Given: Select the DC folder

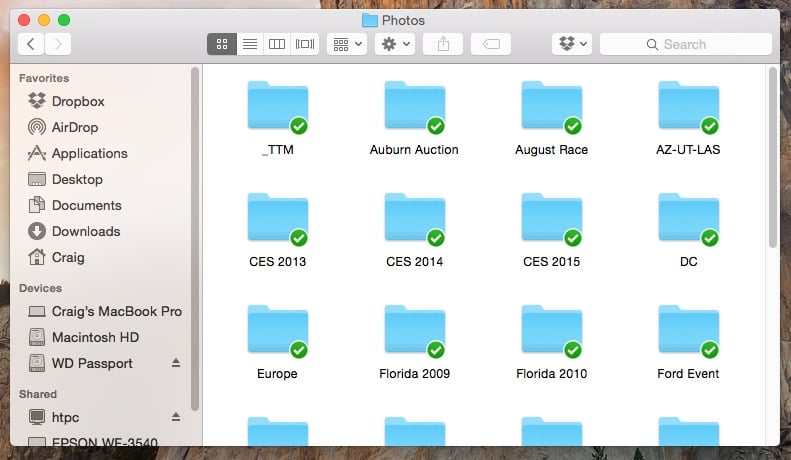Looking at the screenshot, I should coord(689,218).
